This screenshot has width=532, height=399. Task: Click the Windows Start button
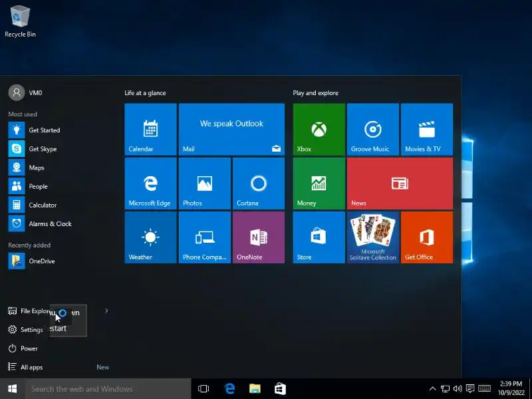pos(12,389)
